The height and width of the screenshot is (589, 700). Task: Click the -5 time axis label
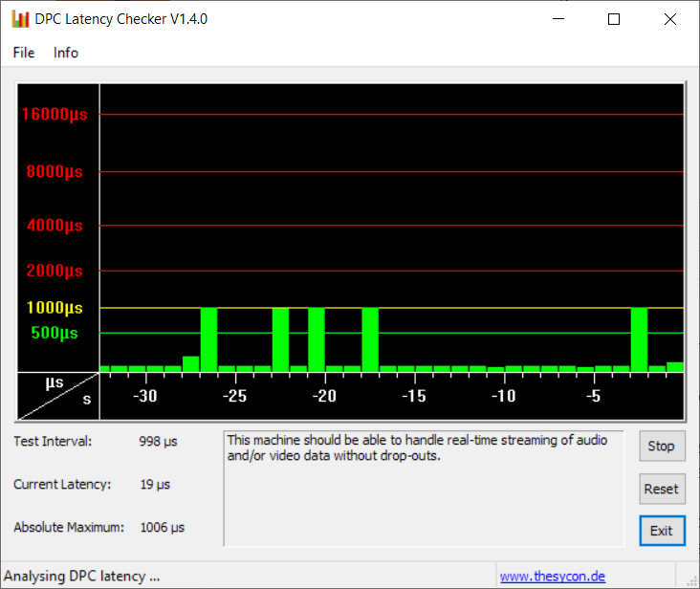pos(594,396)
